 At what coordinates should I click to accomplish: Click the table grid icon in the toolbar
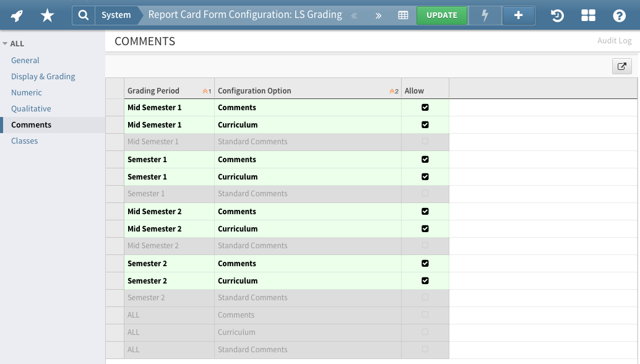pyautogui.click(x=404, y=15)
